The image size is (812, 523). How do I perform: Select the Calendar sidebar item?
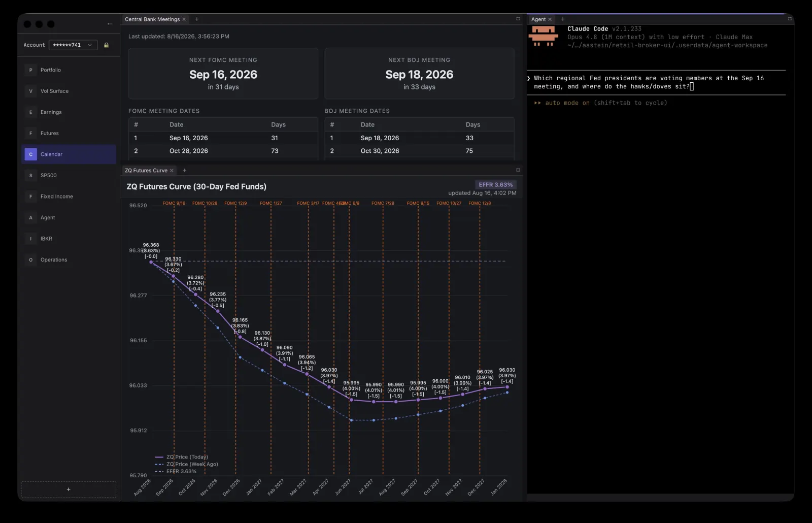click(x=69, y=154)
